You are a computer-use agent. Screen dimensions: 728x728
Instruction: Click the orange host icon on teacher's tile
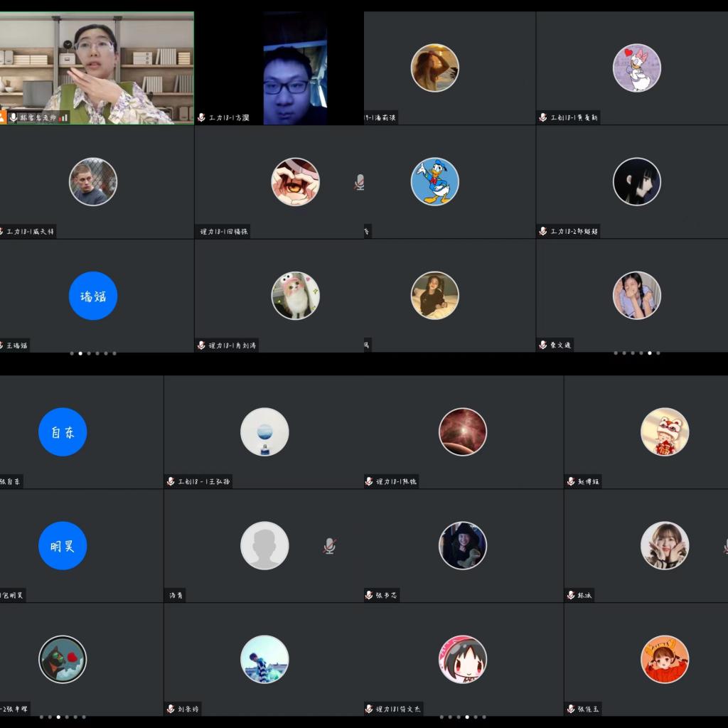point(3,117)
